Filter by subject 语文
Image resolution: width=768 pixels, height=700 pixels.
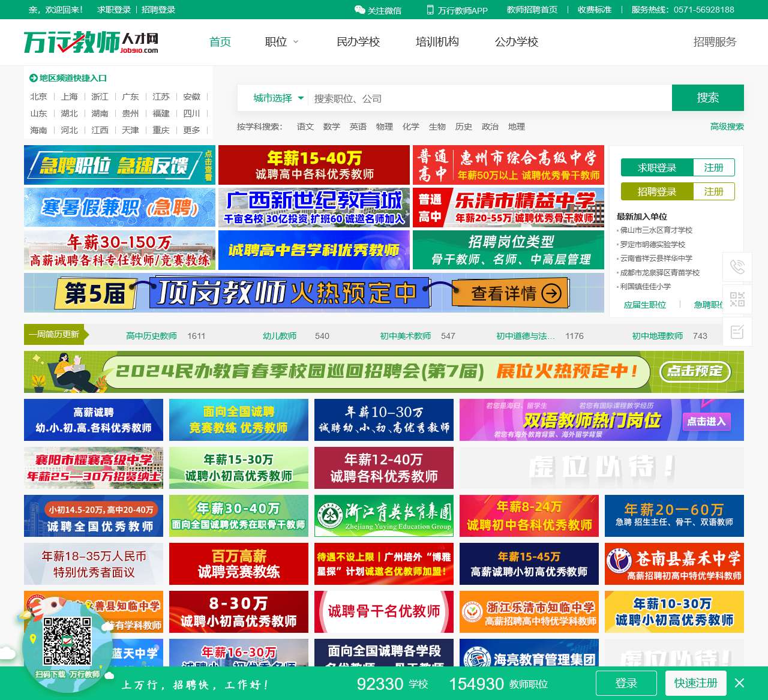(x=305, y=127)
